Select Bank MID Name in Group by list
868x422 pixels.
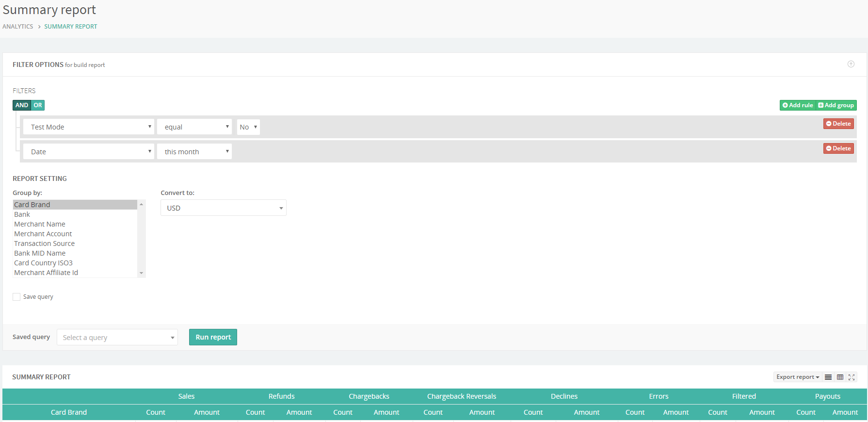pos(75,253)
